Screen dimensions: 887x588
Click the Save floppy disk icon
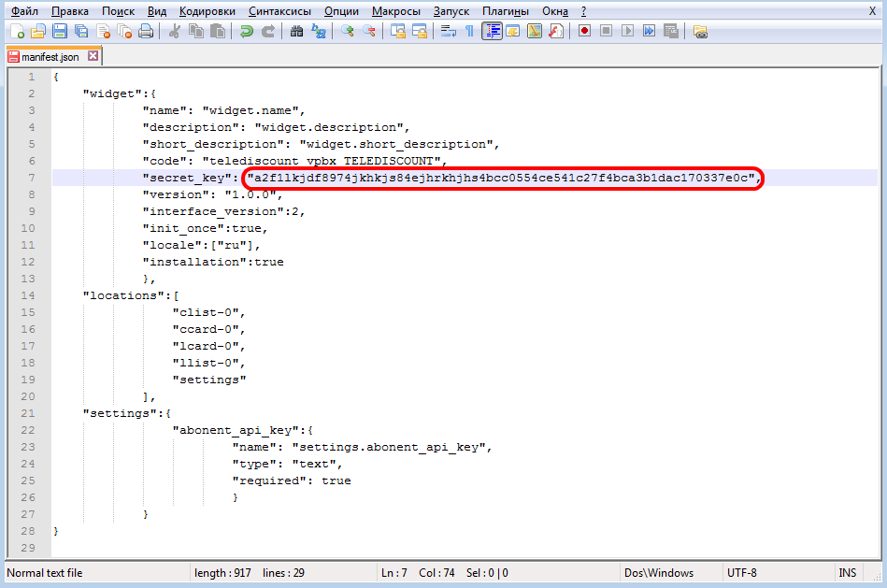pos(60,32)
